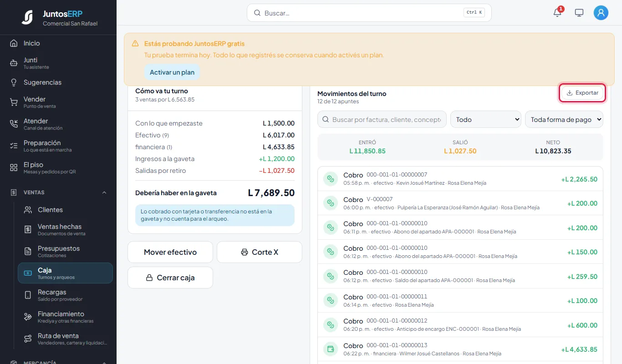622x364 pixels.
Task: Open the notifications bell icon
Action: pos(557,13)
